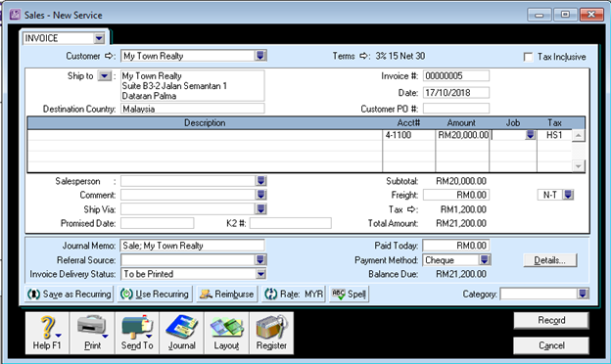Open the freight tax code N-T dropdown
This screenshot has height=364, width=611.
coord(569,195)
